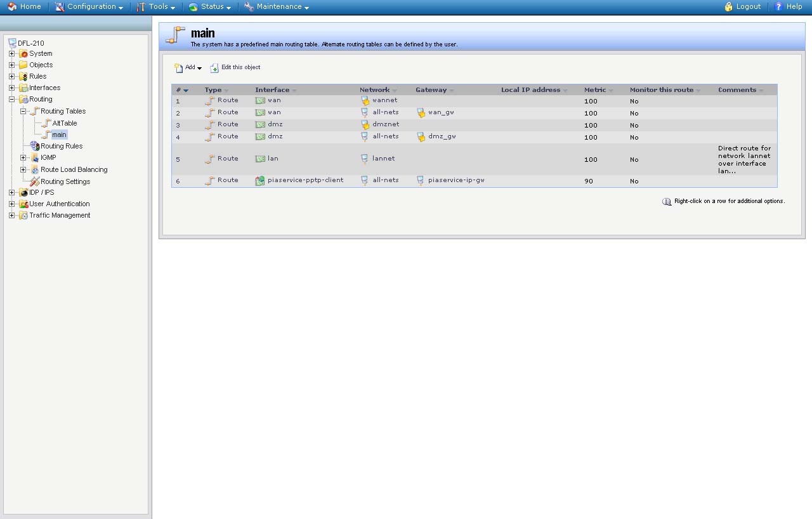The image size is (812, 519).
Task: Expand the Route Load Balancing node
Action: [x=23, y=169]
